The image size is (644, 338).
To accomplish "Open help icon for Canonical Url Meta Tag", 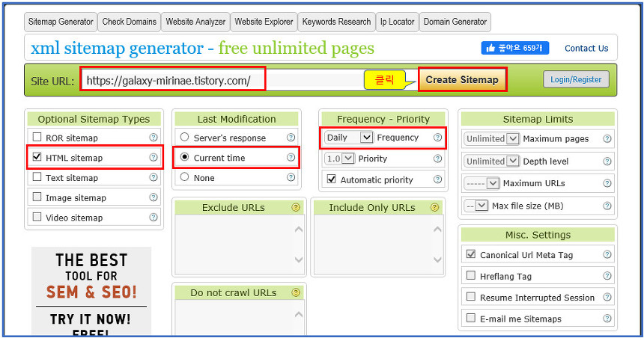I will tap(607, 255).
